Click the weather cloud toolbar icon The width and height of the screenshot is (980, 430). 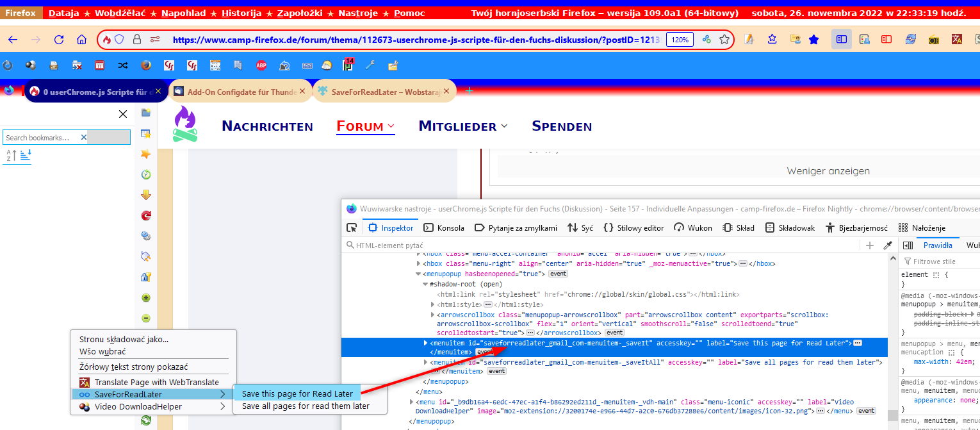point(327,65)
